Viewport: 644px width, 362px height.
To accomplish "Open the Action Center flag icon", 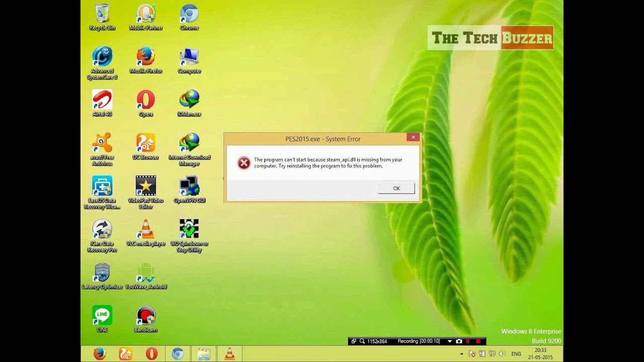I will click(x=472, y=354).
